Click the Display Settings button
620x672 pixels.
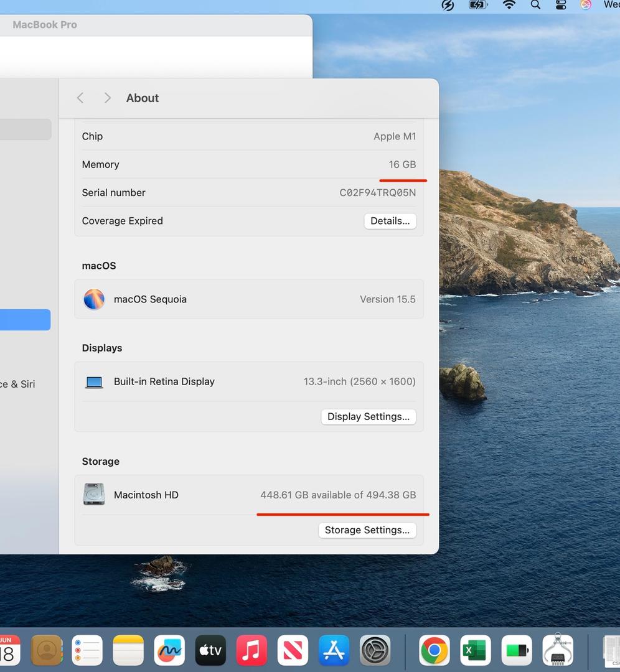[x=368, y=417]
